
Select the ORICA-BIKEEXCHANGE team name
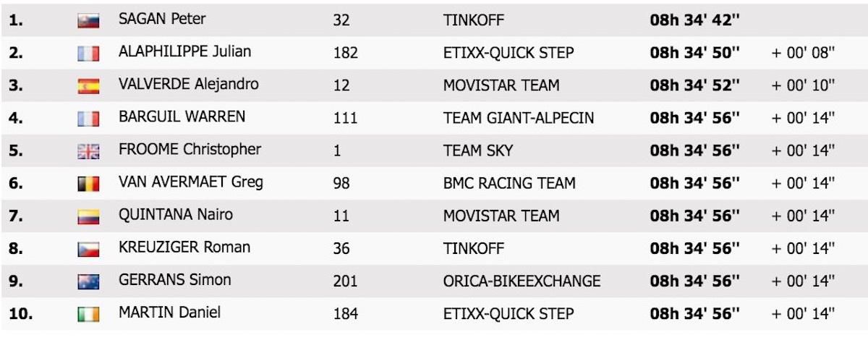tap(522, 281)
